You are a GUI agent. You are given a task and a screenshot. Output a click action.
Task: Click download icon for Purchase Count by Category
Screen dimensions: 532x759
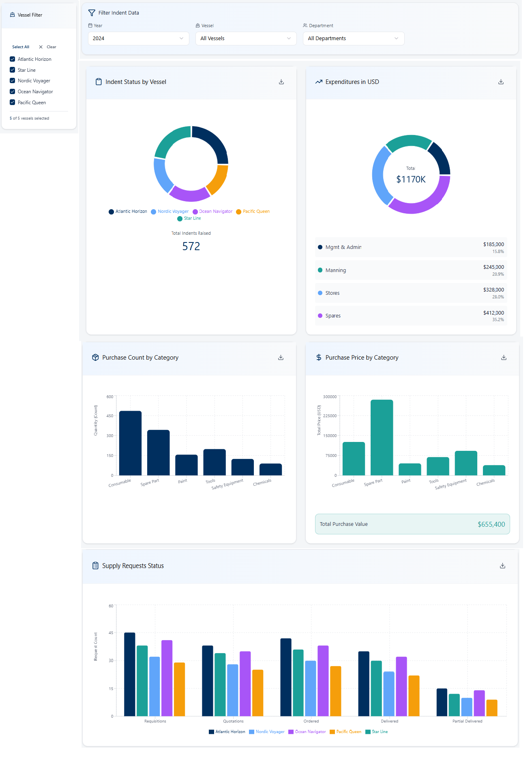click(x=281, y=358)
